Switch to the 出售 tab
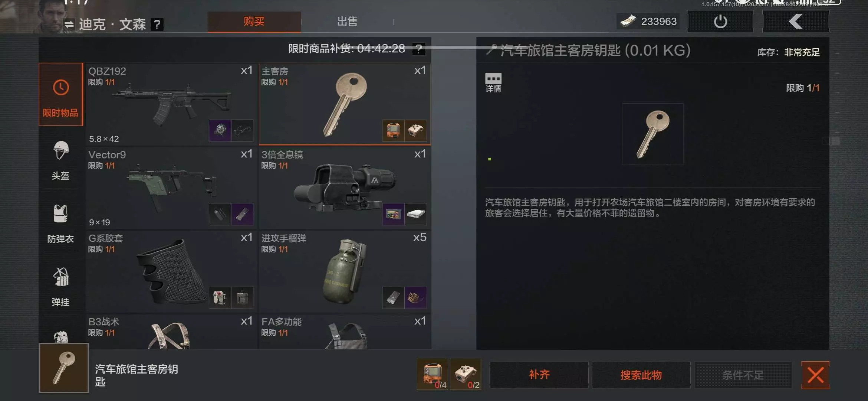 click(347, 22)
